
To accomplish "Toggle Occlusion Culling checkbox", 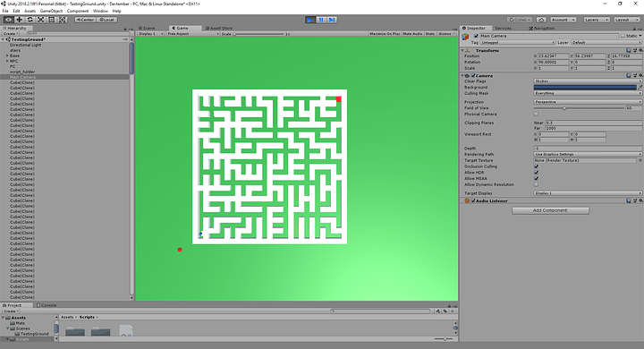I will 536,166.
